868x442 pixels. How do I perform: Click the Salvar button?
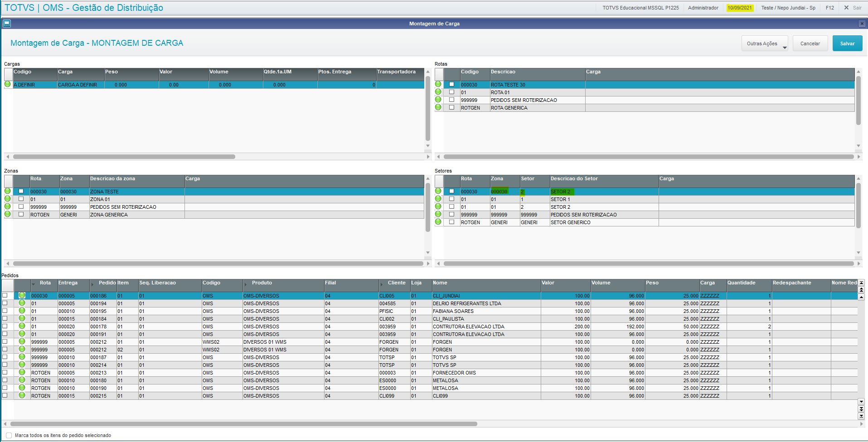pos(847,43)
